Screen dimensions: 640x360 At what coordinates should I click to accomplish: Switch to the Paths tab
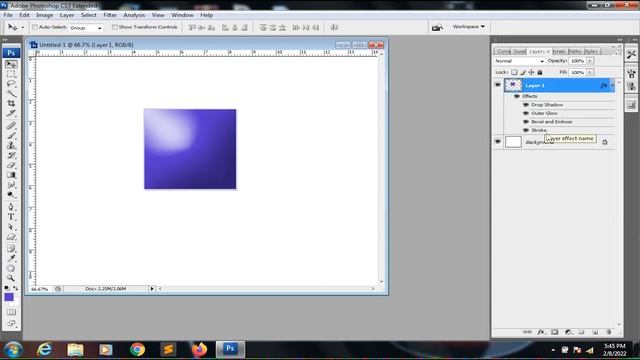tap(575, 51)
